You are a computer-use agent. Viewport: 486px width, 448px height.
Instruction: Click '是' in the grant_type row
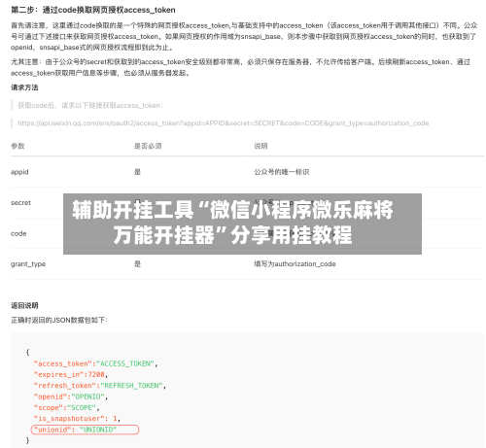click(137, 264)
